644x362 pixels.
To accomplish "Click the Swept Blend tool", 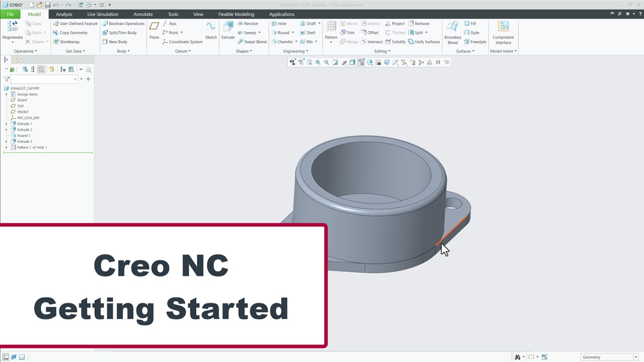I will [252, 42].
